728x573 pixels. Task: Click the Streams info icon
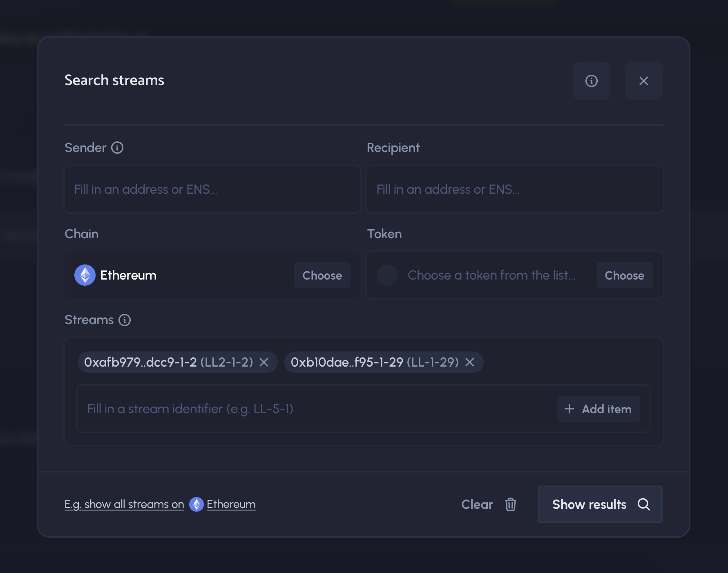click(x=125, y=320)
